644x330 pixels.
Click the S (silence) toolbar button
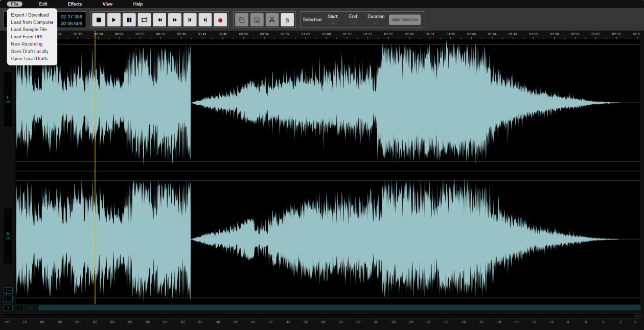click(x=287, y=20)
